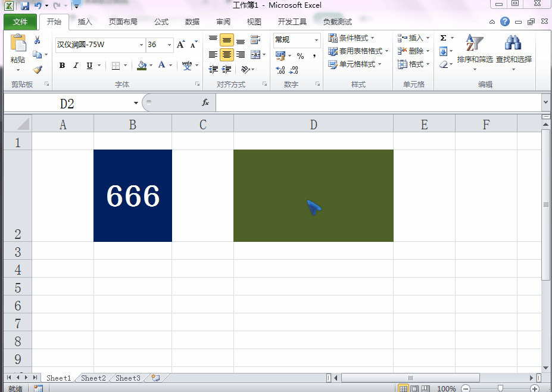Switch to Sheet2 worksheet
The width and height of the screenshot is (552, 392).
click(x=93, y=378)
